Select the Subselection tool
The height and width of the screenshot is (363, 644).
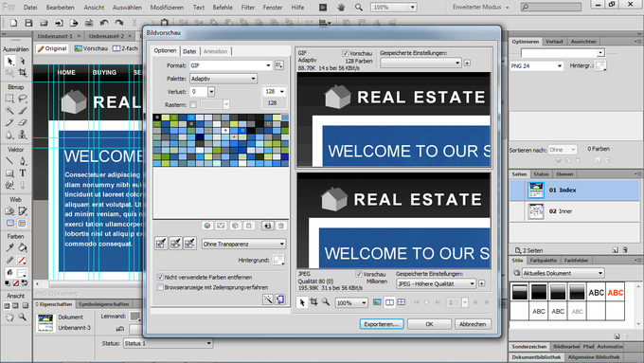tap(22, 61)
